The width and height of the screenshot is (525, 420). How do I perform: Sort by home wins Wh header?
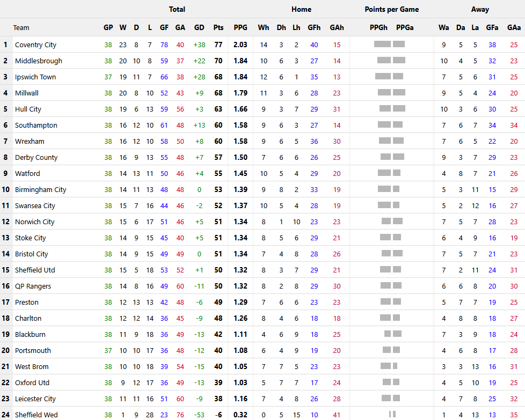tap(264, 28)
